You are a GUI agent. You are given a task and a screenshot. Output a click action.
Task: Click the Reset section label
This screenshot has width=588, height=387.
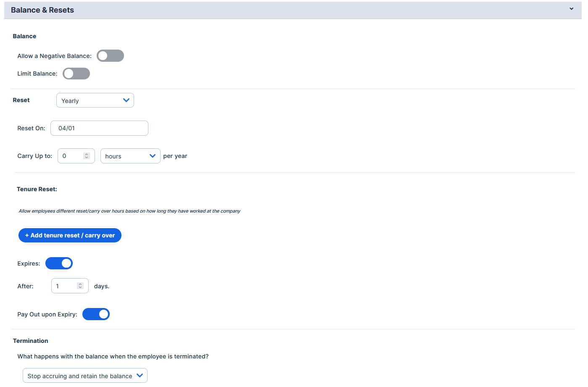[x=21, y=100]
